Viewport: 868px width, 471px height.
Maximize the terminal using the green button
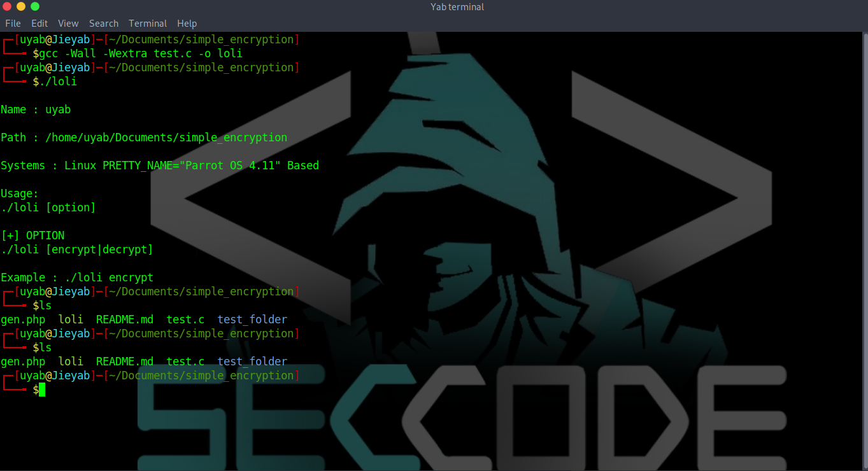point(35,7)
